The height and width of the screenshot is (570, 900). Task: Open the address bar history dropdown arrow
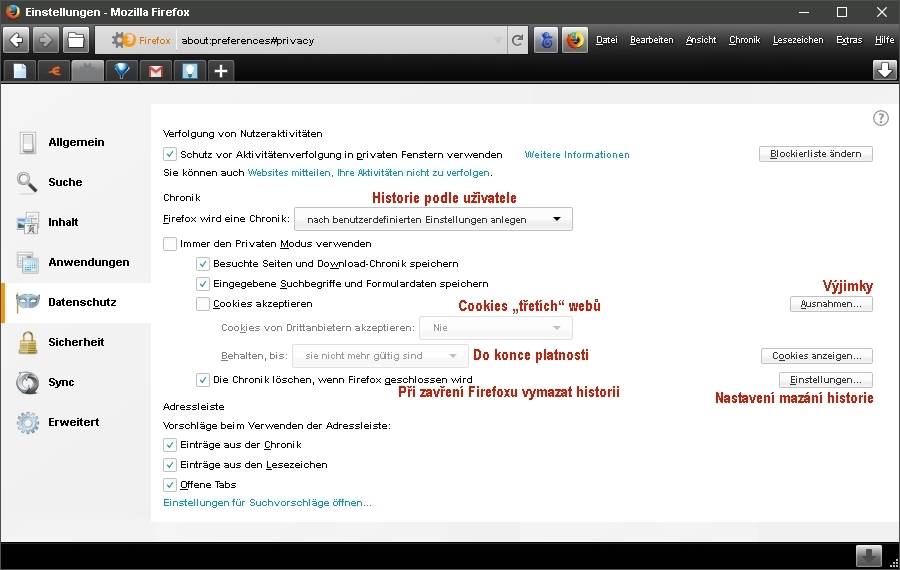[x=498, y=40]
